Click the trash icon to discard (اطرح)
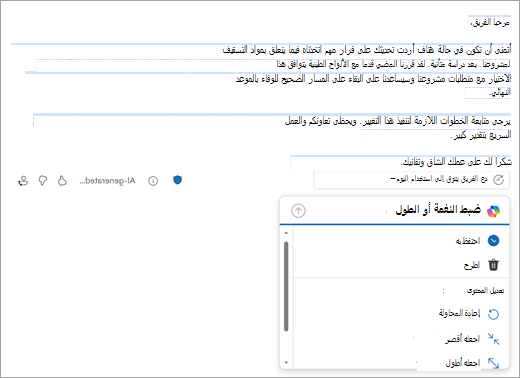Viewport: 520px width, 378px height. click(493, 265)
